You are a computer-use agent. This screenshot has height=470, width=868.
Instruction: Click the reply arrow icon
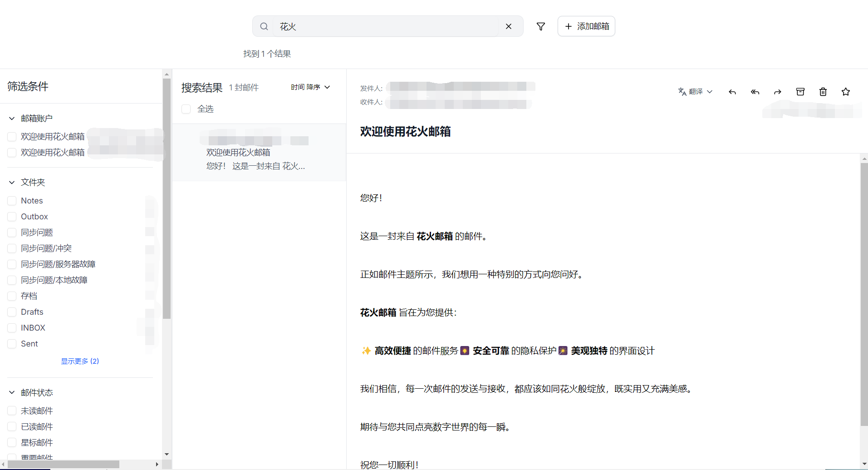tap(732, 92)
